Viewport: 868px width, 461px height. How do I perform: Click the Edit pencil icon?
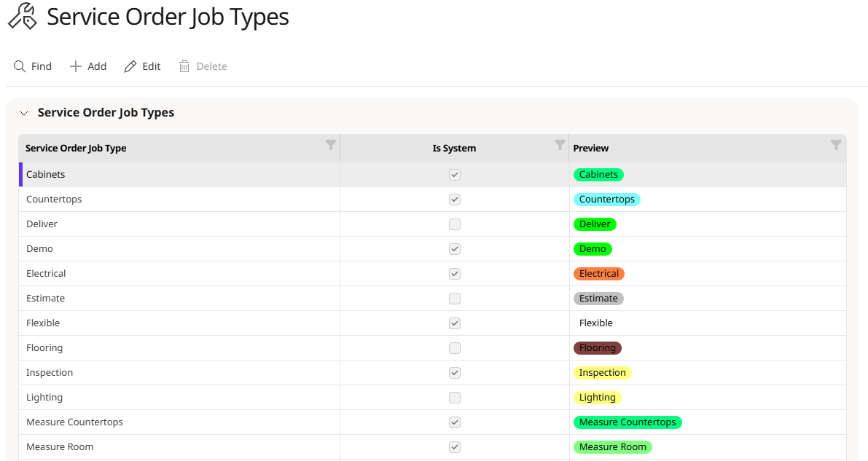click(x=130, y=66)
